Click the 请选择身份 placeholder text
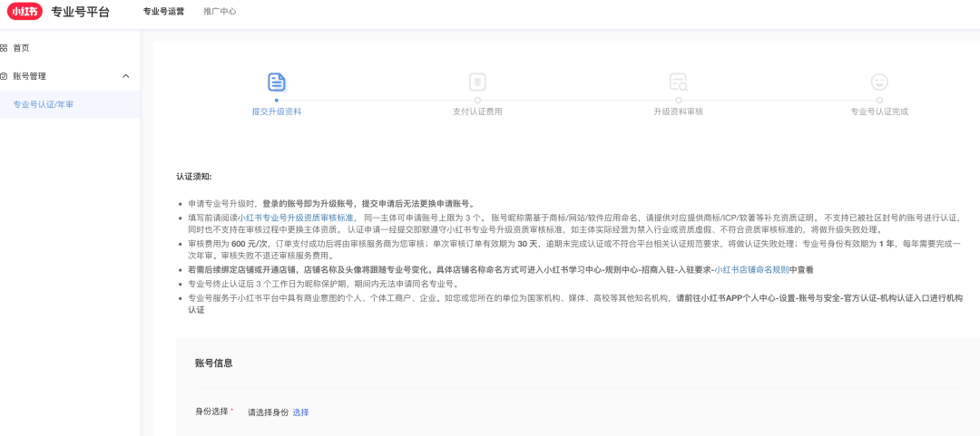The width and height of the screenshot is (980, 436). 268,412
